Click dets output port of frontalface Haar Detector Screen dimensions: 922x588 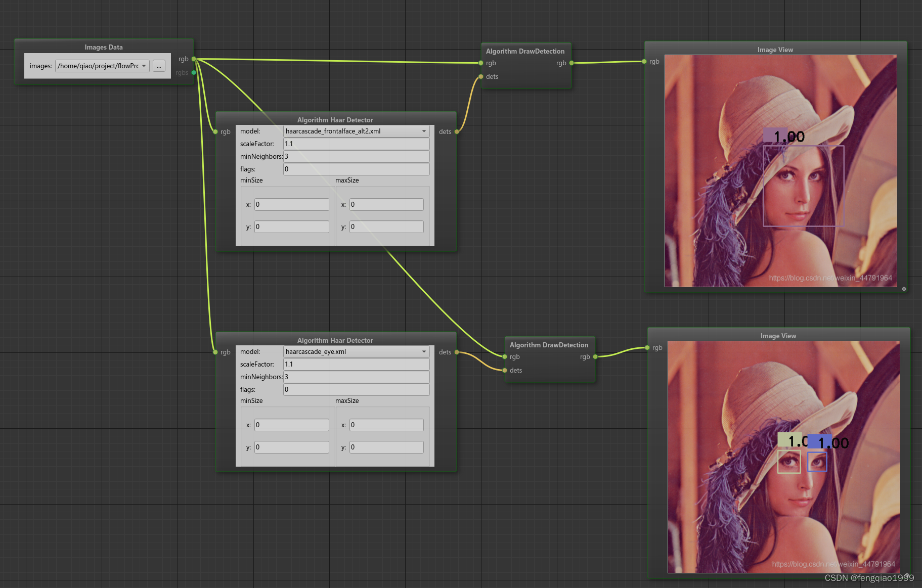click(457, 131)
